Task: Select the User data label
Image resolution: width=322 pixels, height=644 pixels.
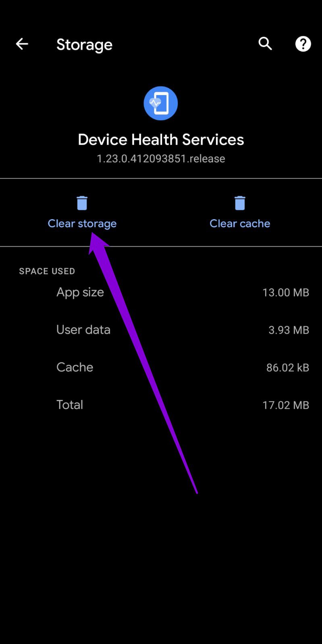Action: click(83, 330)
